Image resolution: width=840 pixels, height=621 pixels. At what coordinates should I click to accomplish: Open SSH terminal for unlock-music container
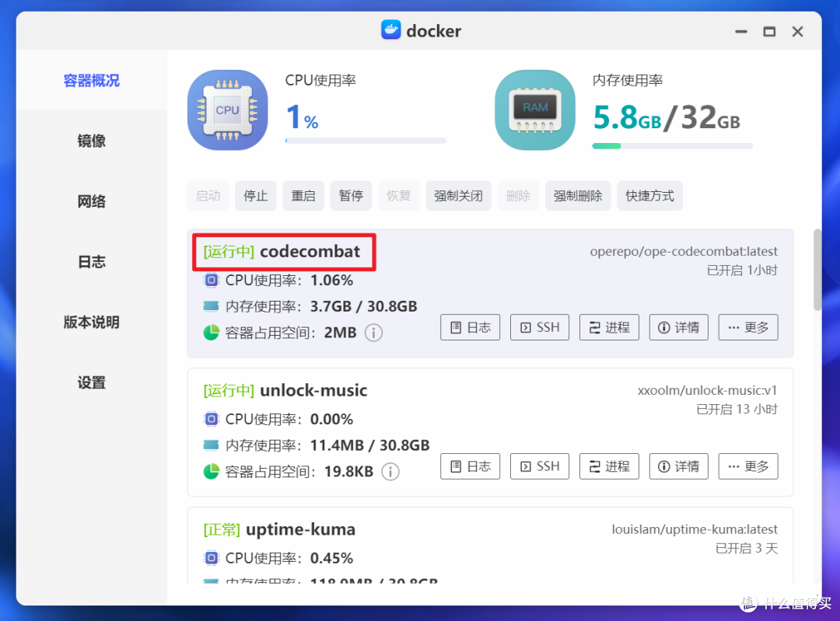(x=540, y=466)
